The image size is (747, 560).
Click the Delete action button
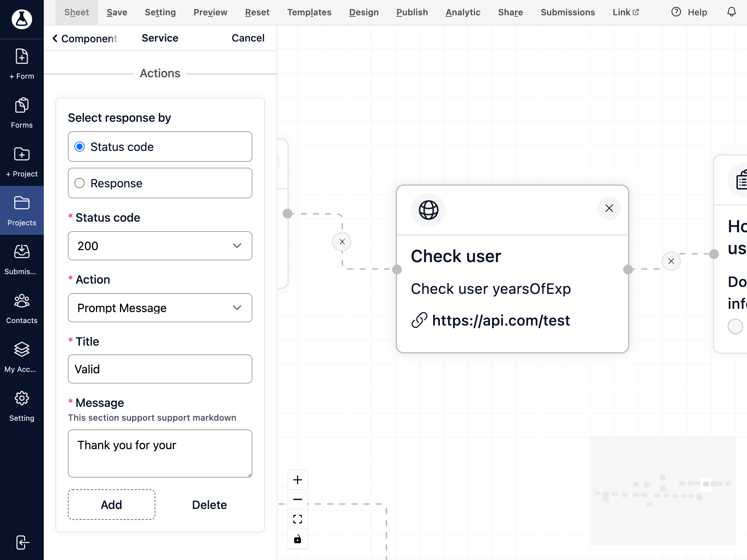pos(209,505)
